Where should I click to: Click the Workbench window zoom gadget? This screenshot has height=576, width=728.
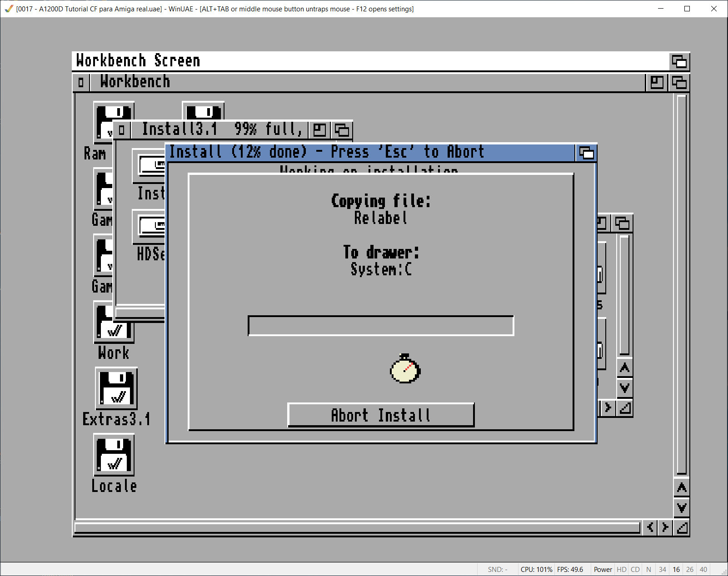pyautogui.click(x=657, y=82)
